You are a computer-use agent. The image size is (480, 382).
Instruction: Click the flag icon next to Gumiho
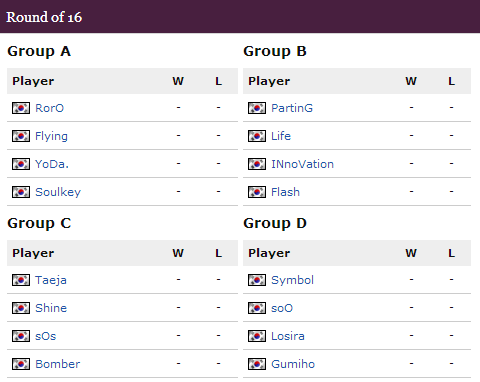(x=257, y=364)
